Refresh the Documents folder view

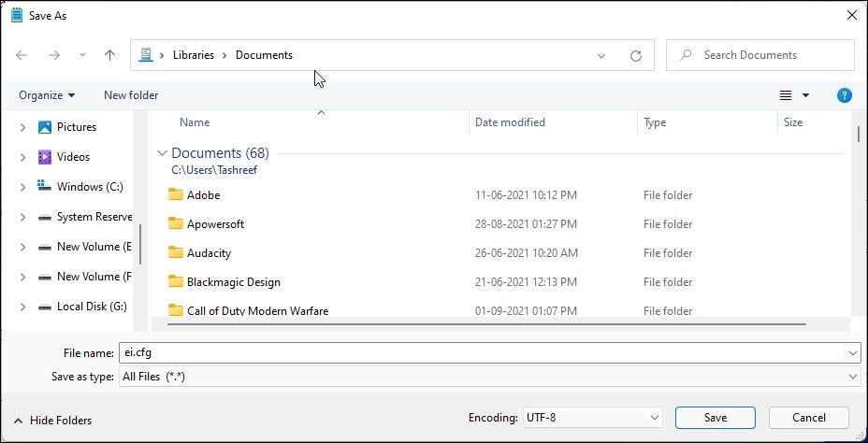pyautogui.click(x=636, y=56)
